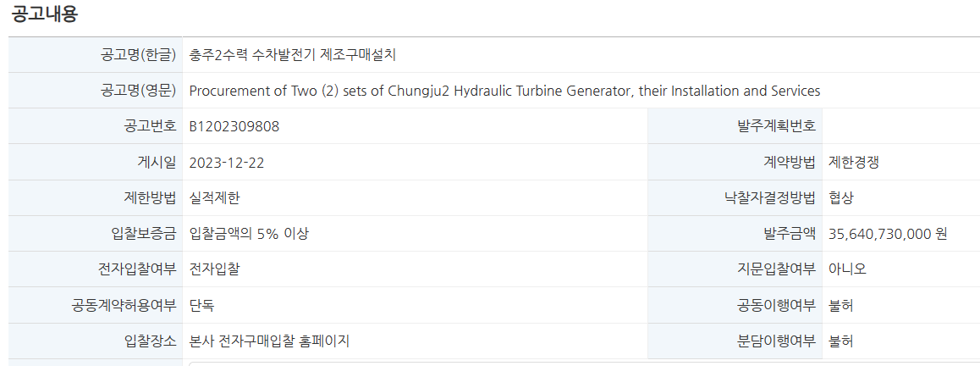Click the 불허 value beside 공동이행여부
Screen dimensions: 980x366
[x=841, y=305]
